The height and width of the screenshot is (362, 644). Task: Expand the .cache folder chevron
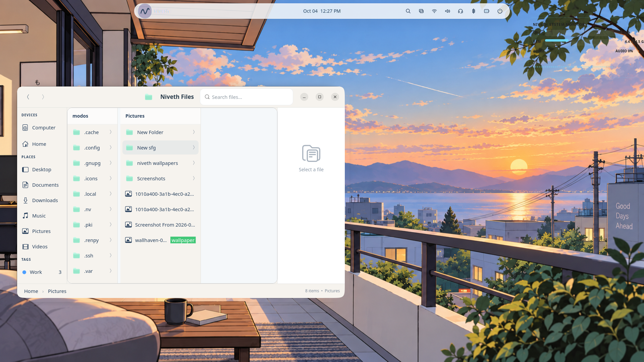111,132
